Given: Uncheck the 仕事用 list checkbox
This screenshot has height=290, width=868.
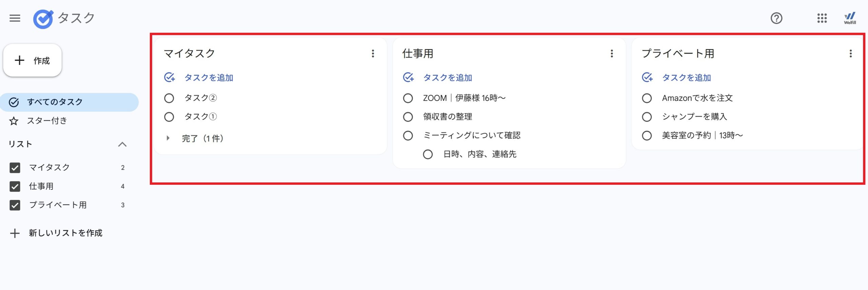Looking at the screenshot, I should [x=15, y=186].
